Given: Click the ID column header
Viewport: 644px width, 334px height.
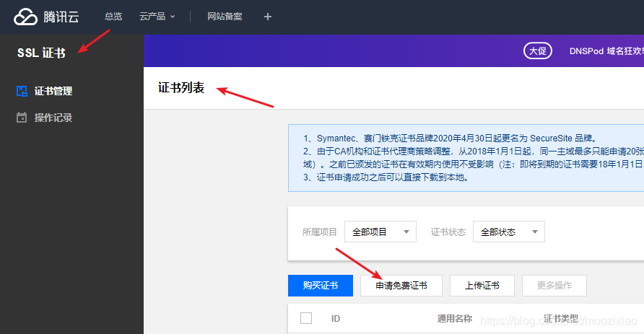Looking at the screenshot, I should [x=336, y=319].
